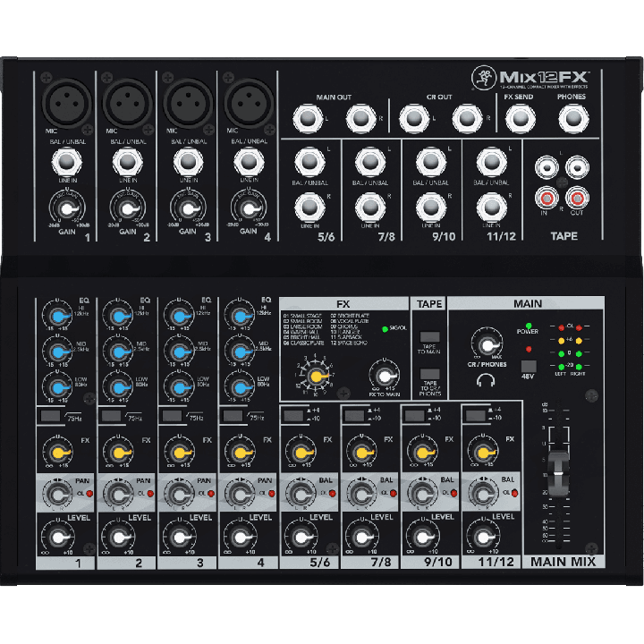Click the 5/6 channel LEVEL knob
This screenshot has width=644, height=644.
[x=301, y=537]
